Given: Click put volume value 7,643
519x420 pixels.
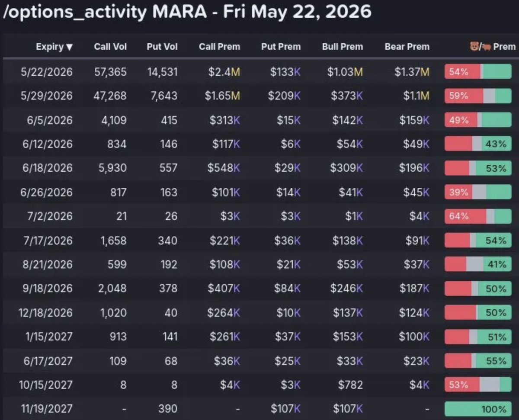Looking at the screenshot, I should 164,96.
